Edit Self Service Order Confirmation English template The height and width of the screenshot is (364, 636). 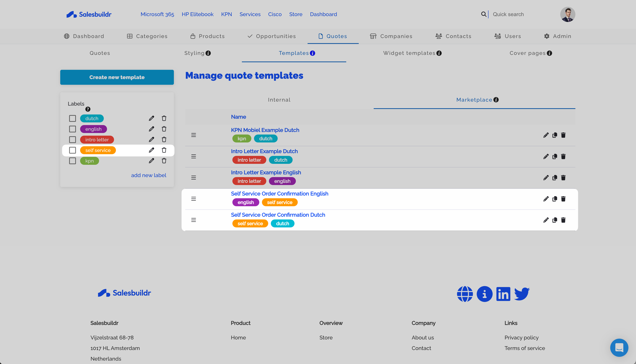[546, 199]
